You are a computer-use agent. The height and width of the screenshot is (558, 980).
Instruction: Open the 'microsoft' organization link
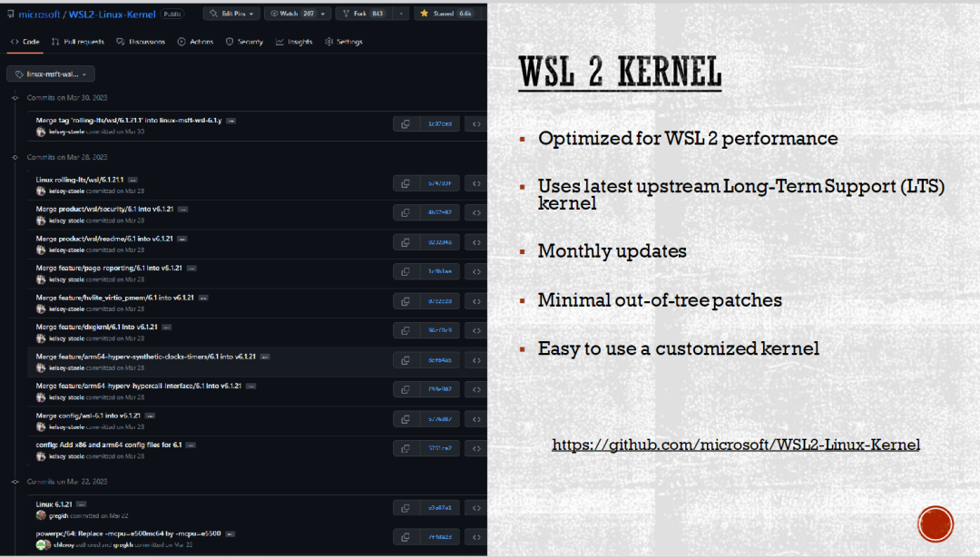[39, 14]
